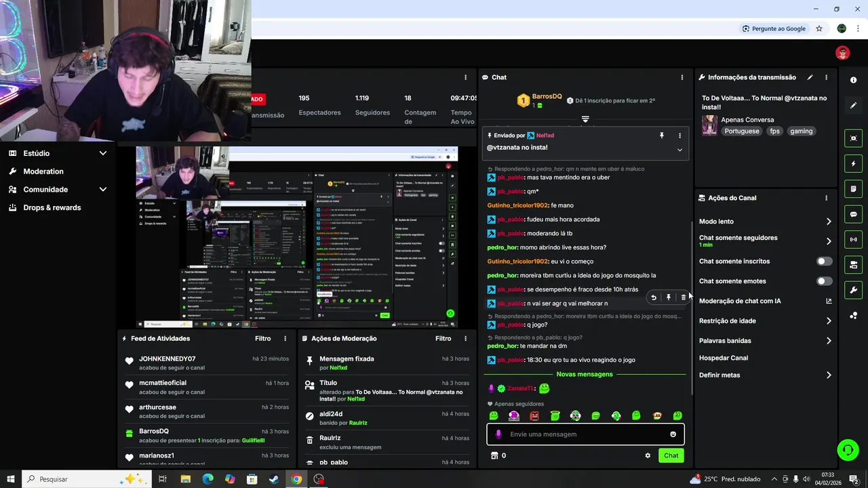Click the pencil edit icon in right toolbar
The height and width of the screenshot is (488, 868).
[x=853, y=106]
